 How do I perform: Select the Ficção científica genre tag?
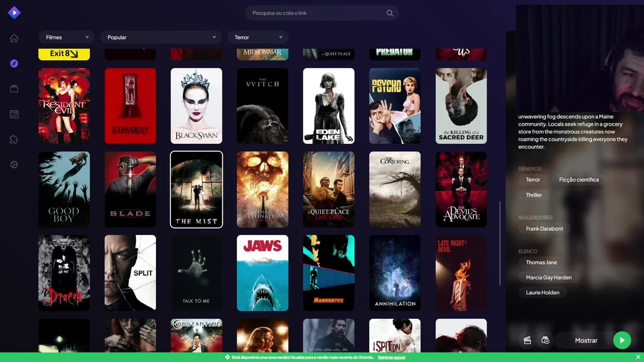pyautogui.click(x=579, y=179)
